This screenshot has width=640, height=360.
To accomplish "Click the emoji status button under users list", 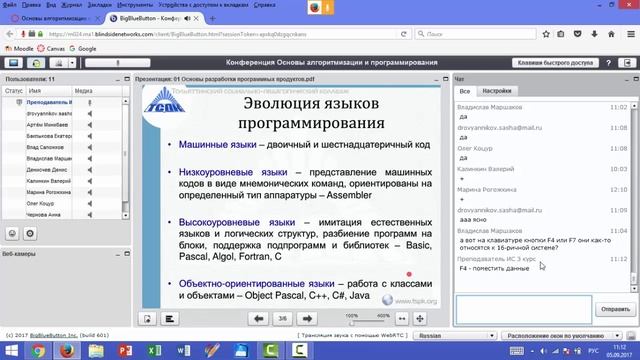I will [12, 233].
